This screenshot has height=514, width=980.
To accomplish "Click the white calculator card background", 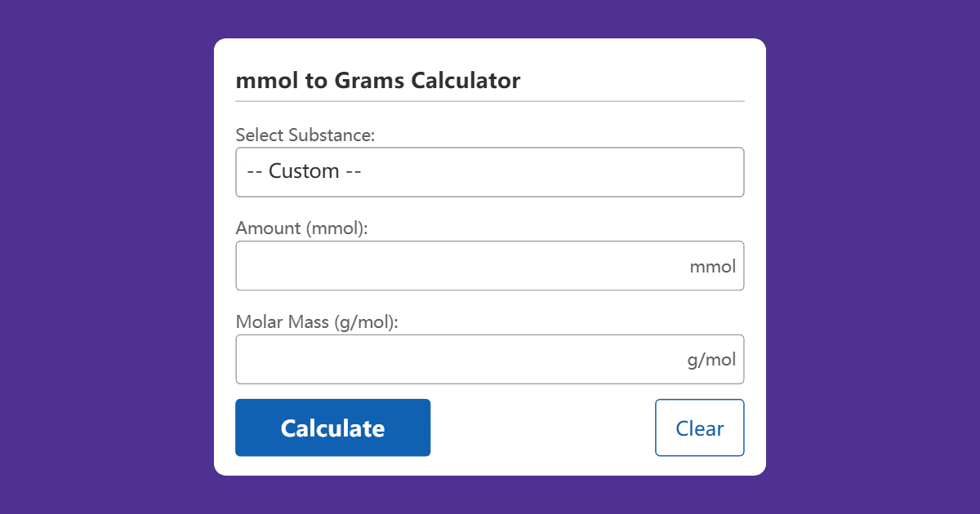I will 539,428.
